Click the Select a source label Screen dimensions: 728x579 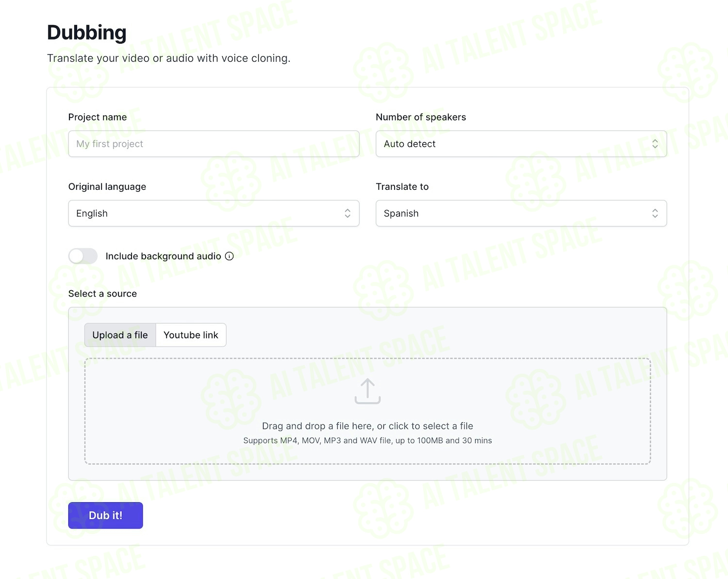tap(102, 294)
